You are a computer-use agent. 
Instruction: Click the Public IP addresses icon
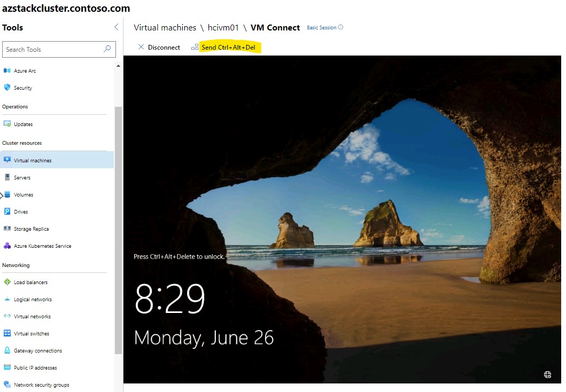(x=7, y=367)
